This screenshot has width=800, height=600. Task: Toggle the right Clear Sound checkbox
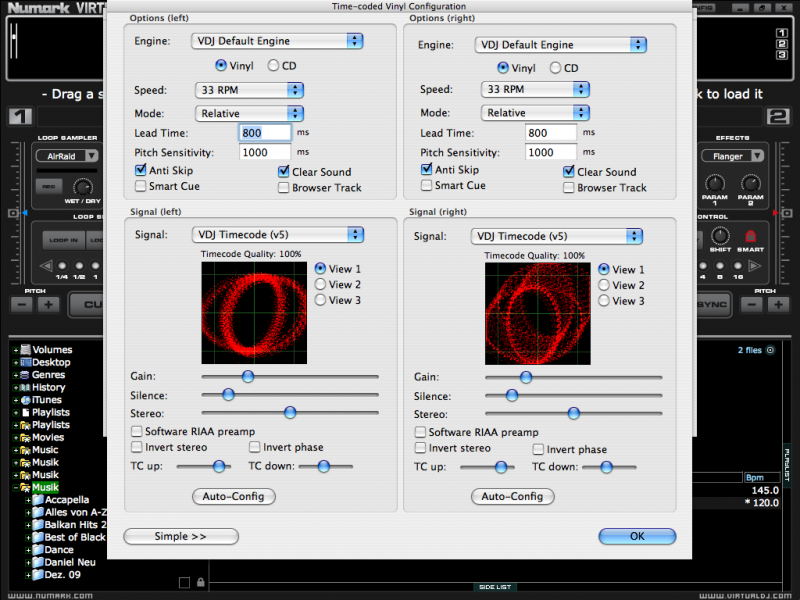(x=569, y=172)
